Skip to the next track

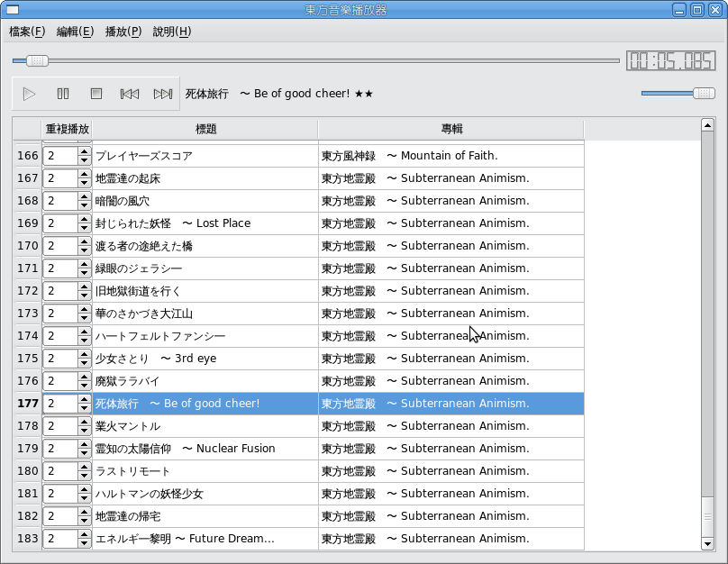(163, 94)
